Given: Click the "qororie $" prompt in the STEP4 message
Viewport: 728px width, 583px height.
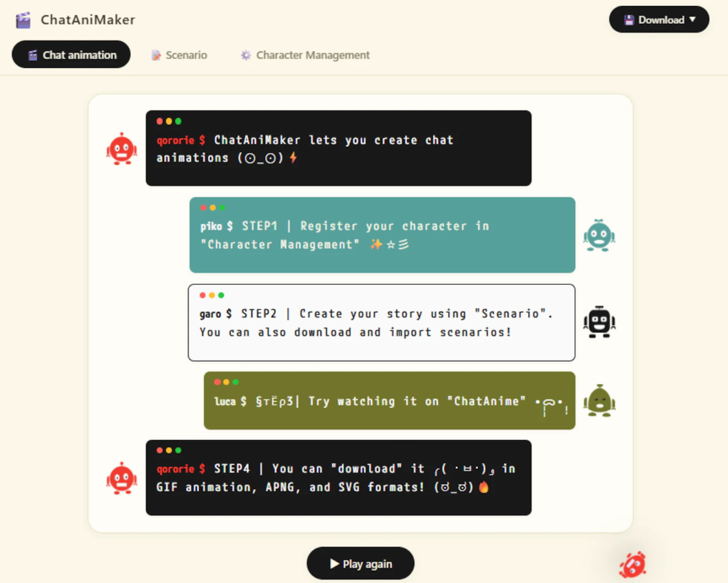Looking at the screenshot, I should 181,469.
